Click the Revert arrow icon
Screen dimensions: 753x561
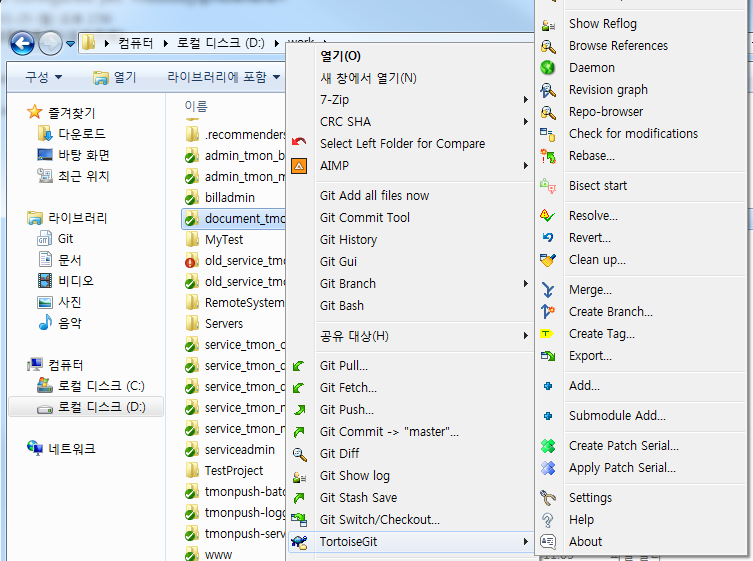[x=548, y=238]
